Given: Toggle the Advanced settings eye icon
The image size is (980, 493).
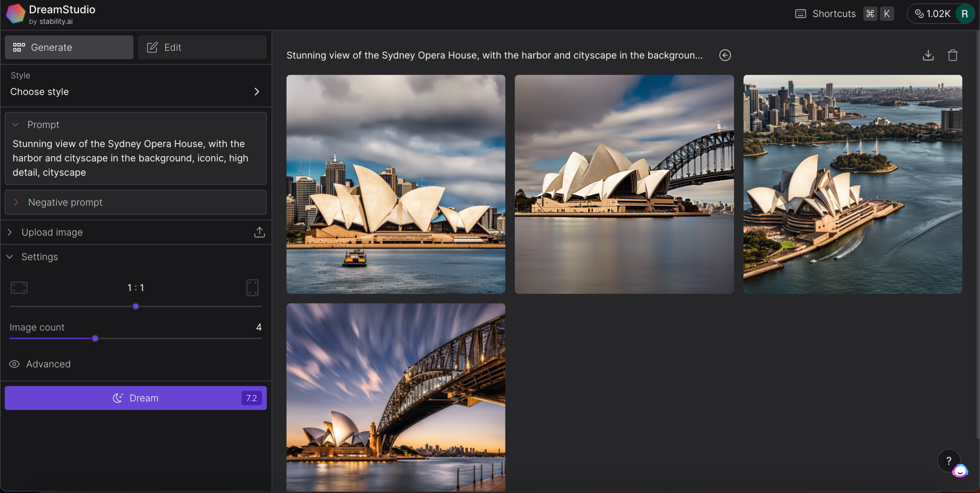Looking at the screenshot, I should 14,364.
